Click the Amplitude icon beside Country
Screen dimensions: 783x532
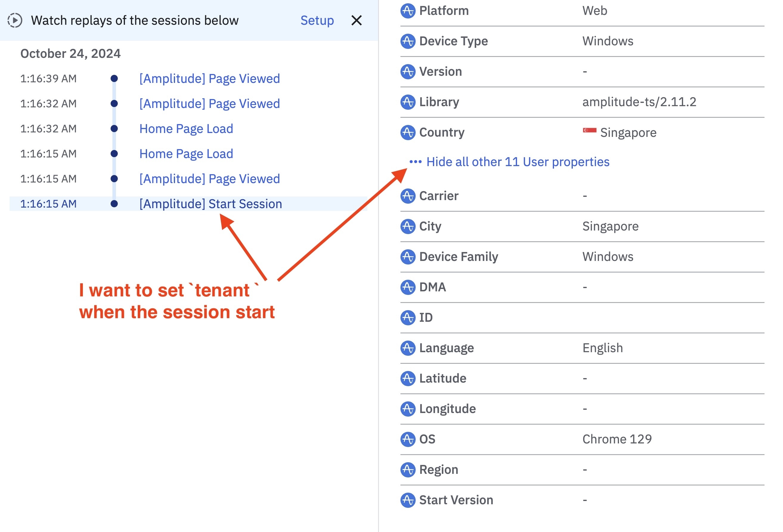[x=408, y=132]
